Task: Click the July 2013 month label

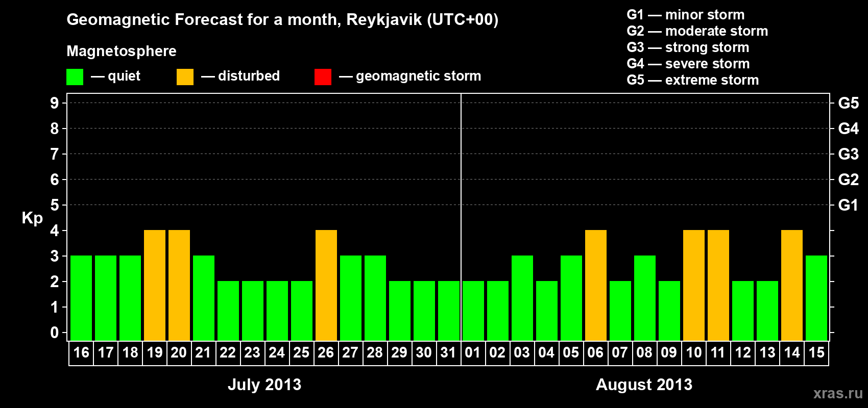Action: point(264,385)
